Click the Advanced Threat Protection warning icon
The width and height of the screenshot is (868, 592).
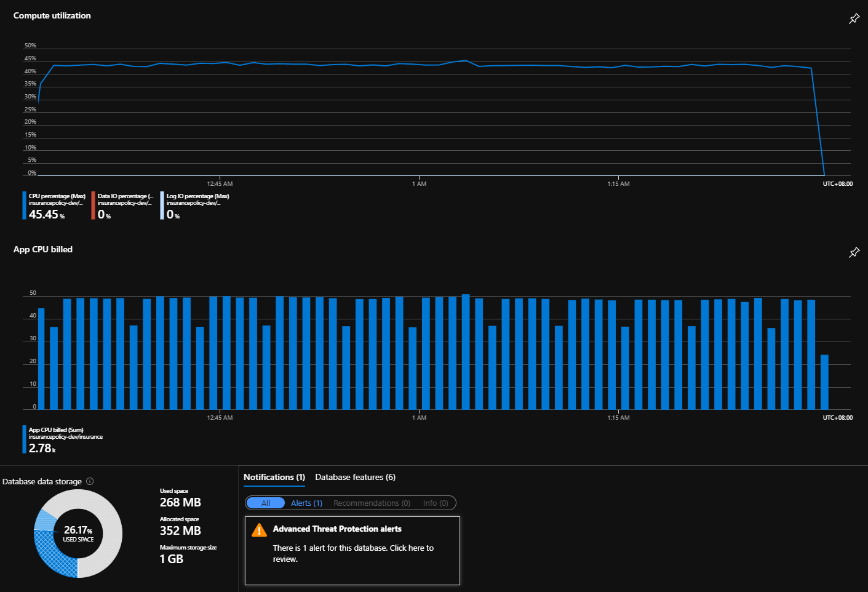259,530
